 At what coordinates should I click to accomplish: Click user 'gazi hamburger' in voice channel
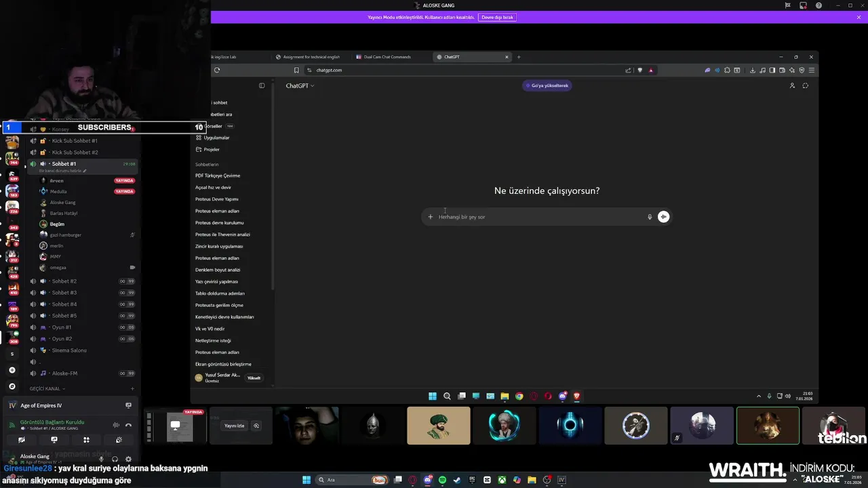coord(65,235)
